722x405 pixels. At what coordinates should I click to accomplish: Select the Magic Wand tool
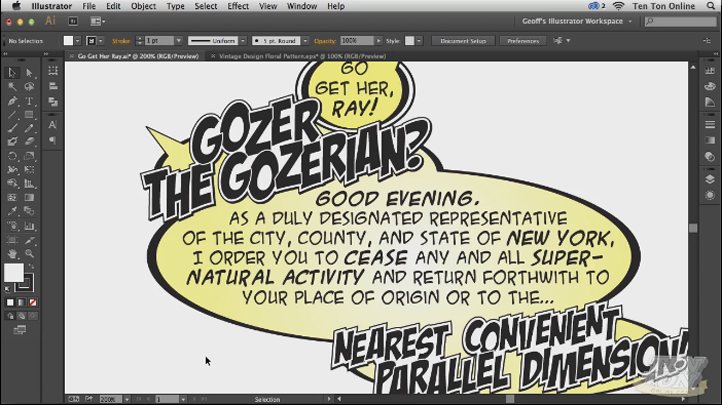pyautogui.click(x=12, y=87)
